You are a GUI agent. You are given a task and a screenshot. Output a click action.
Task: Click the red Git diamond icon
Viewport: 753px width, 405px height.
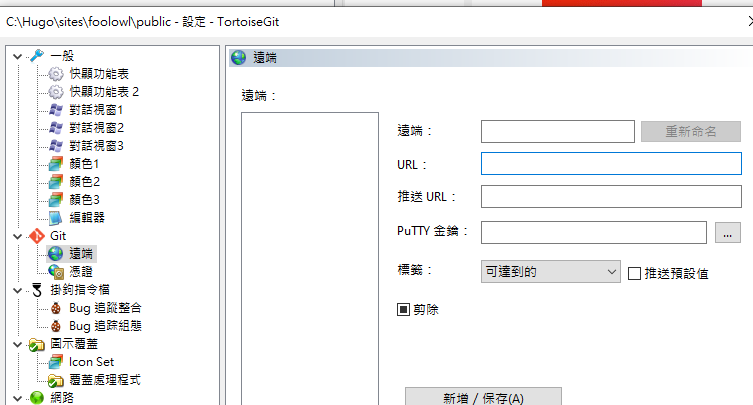pos(37,236)
